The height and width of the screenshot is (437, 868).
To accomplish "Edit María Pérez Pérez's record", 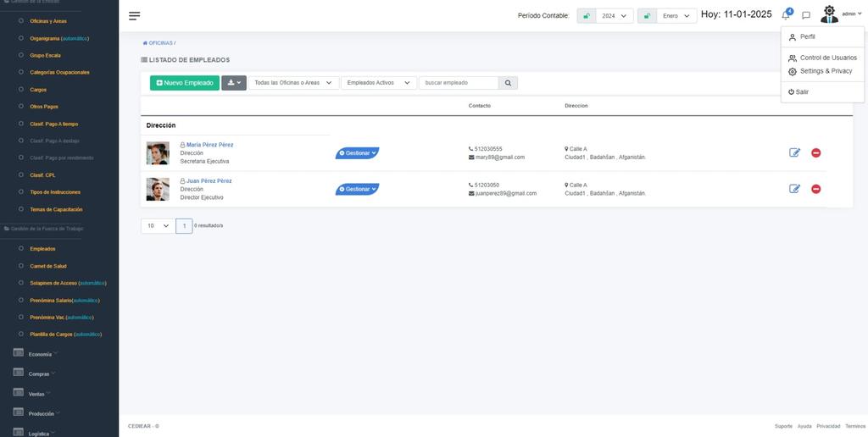I will [794, 152].
